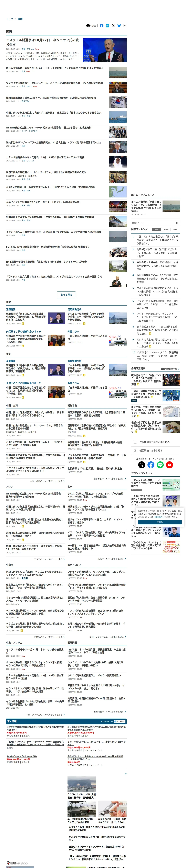The width and height of the screenshot is (186, 868).
Task: Open the 国際 breadcrumb link
Action: click(20, 19)
